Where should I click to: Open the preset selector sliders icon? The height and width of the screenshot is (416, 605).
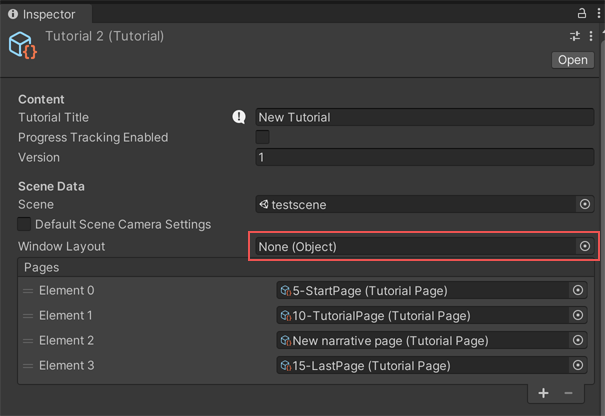click(575, 36)
